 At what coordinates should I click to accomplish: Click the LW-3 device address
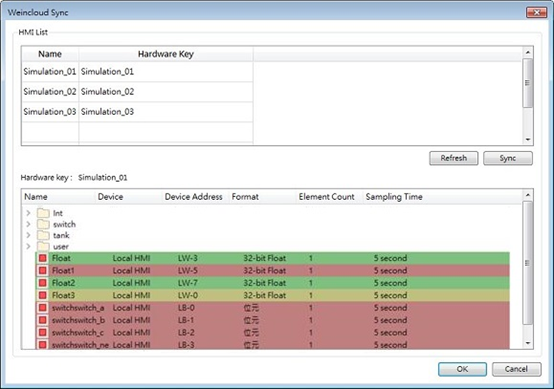pyautogui.click(x=188, y=258)
